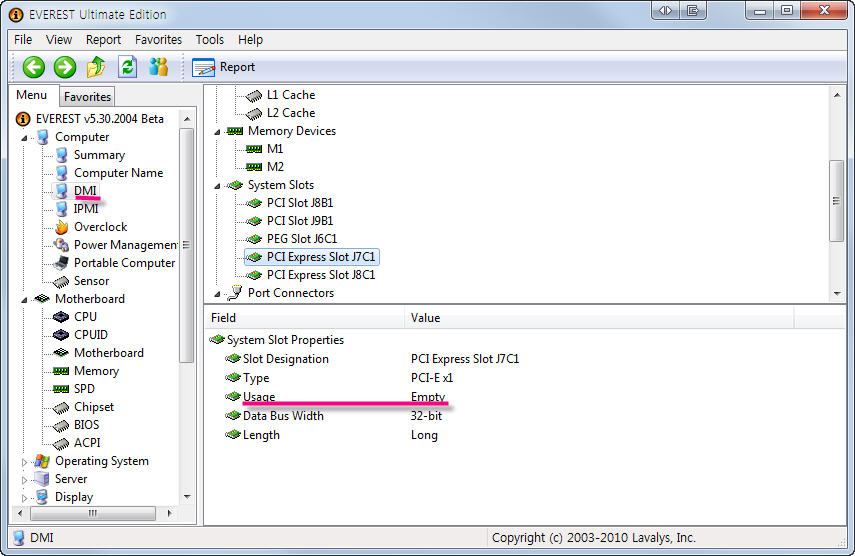Open the Tools menu
The width and height of the screenshot is (855, 556).
click(x=209, y=40)
